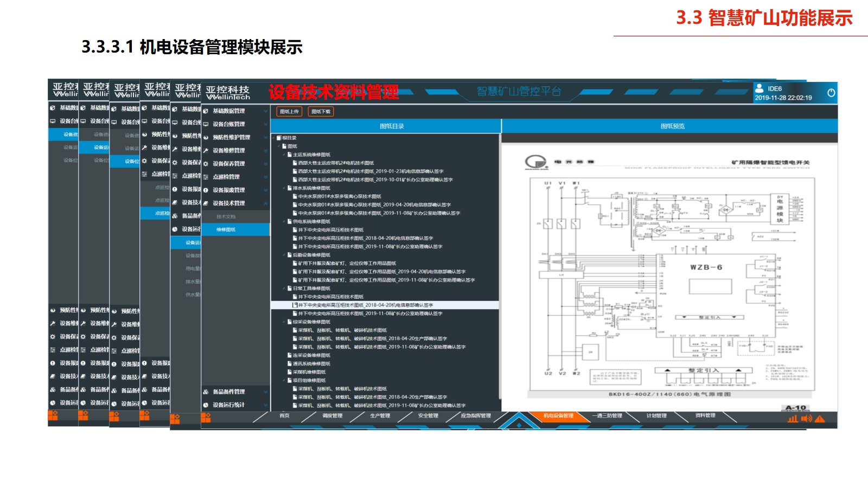Screen dimensions: 868x488
Task: Click the orange warning triangle icon
Action: tap(820, 419)
